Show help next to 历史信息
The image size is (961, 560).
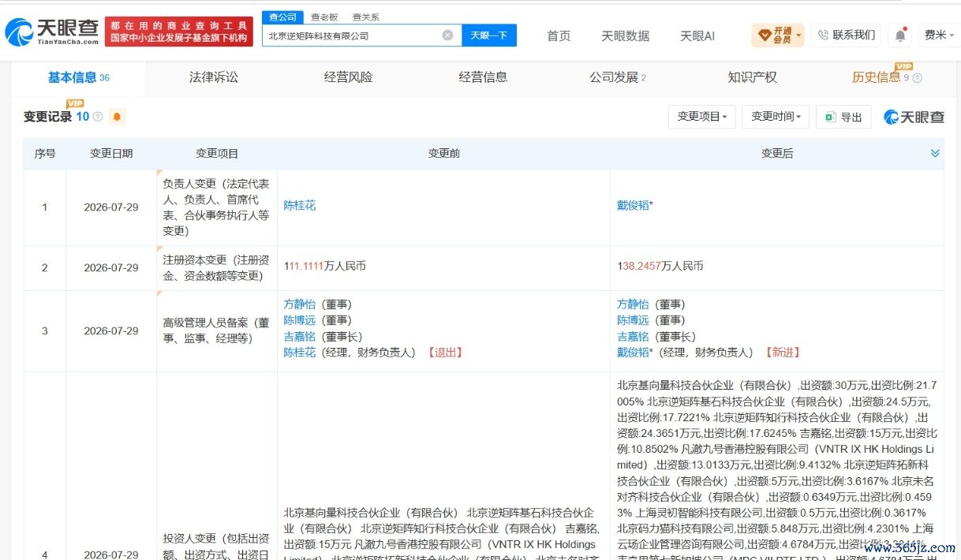point(917,78)
